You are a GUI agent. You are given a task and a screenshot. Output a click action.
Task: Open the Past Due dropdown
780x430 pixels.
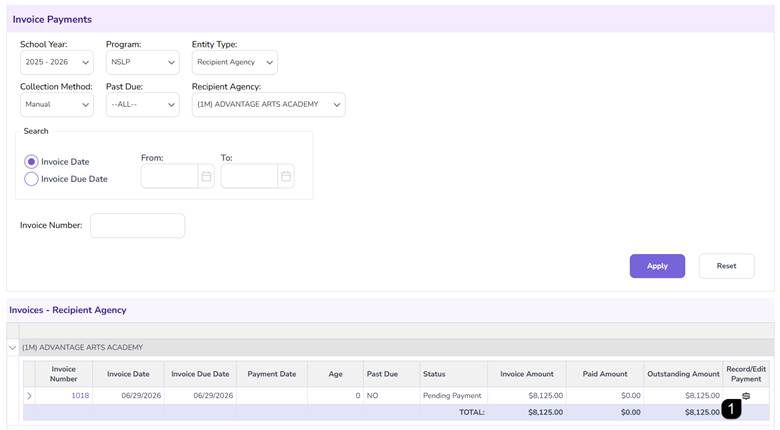pyautogui.click(x=143, y=105)
